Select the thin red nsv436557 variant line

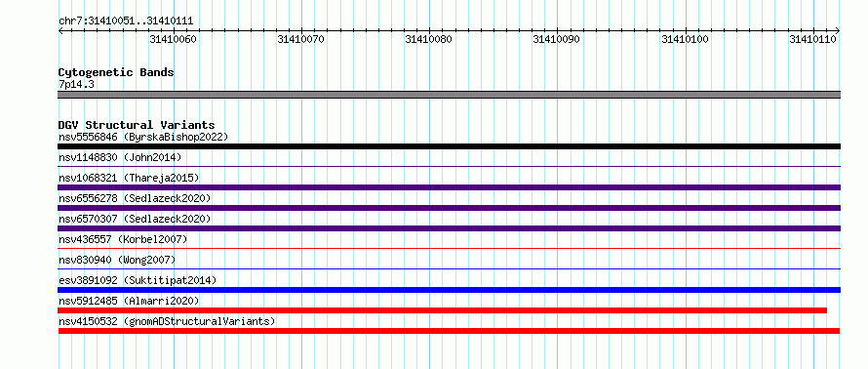coord(449,248)
